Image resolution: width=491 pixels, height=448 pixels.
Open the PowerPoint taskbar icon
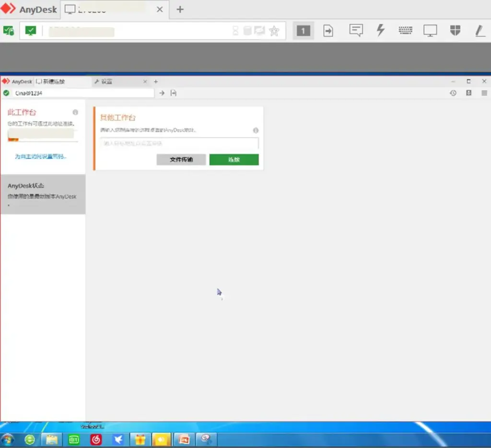[184, 440]
